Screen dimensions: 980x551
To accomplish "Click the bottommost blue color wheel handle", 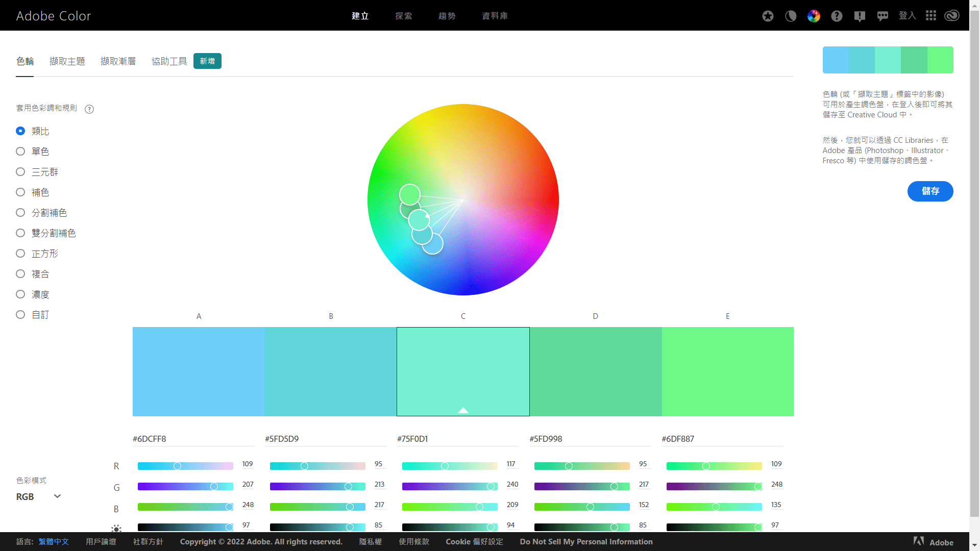I will (x=432, y=244).
